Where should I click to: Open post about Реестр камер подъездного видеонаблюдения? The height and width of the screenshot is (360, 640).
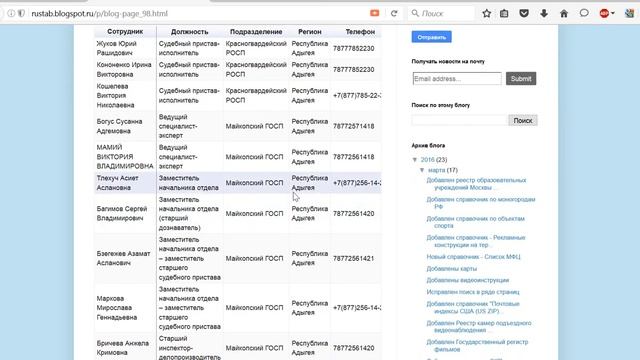pyautogui.click(x=479, y=327)
